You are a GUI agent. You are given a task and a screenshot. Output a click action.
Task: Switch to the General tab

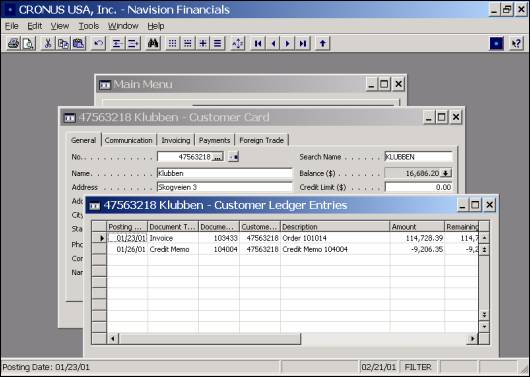coord(83,140)
